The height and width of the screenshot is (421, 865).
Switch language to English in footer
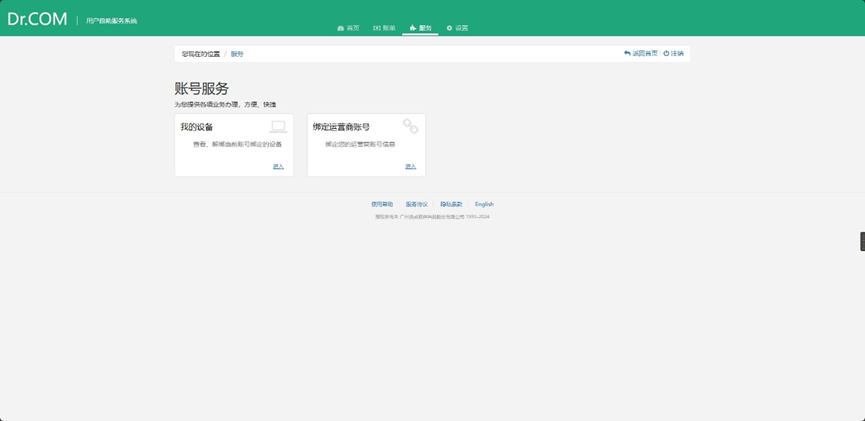[484, 204]
